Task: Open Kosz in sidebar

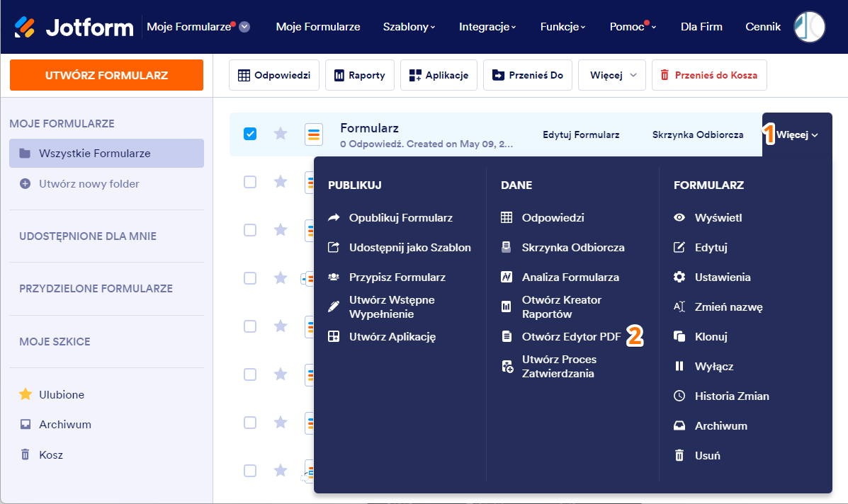Action: (41, 454)
